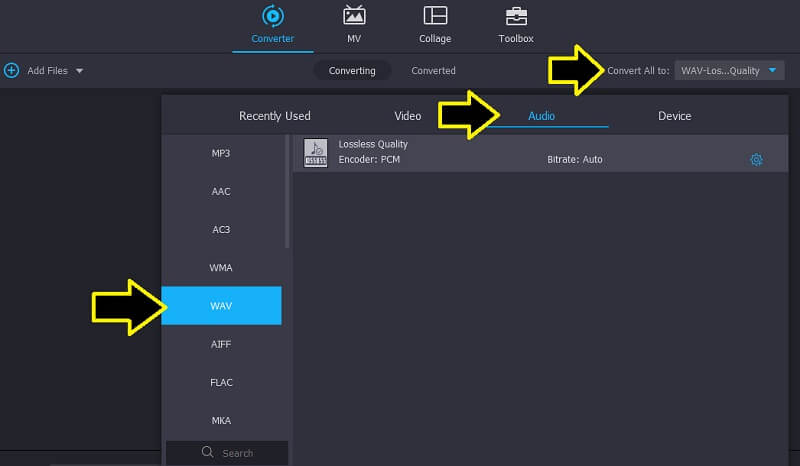The width and height of the screenshot is (800, 466).
Task: Open the Toolbox icon
Action: coord(516,17)
